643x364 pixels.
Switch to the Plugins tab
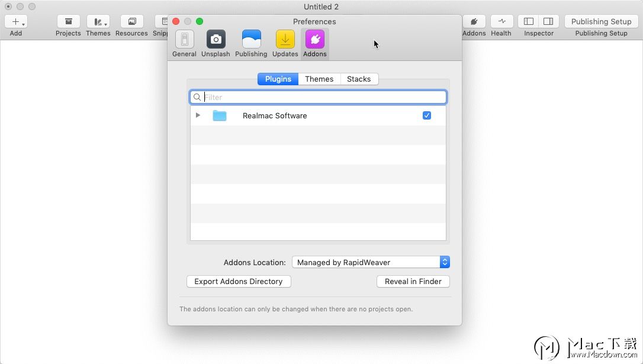[278, 79]
